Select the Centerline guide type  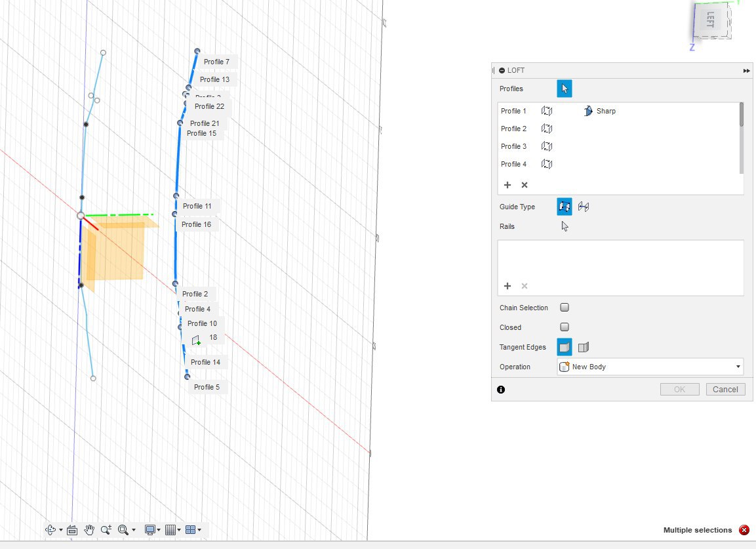pos(584,207)
